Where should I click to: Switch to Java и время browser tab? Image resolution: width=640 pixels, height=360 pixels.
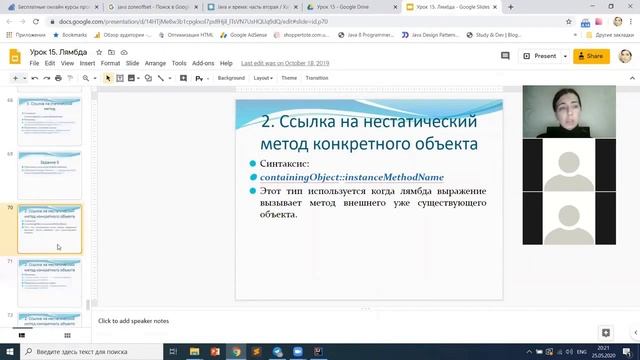click(x=252, y=7)
